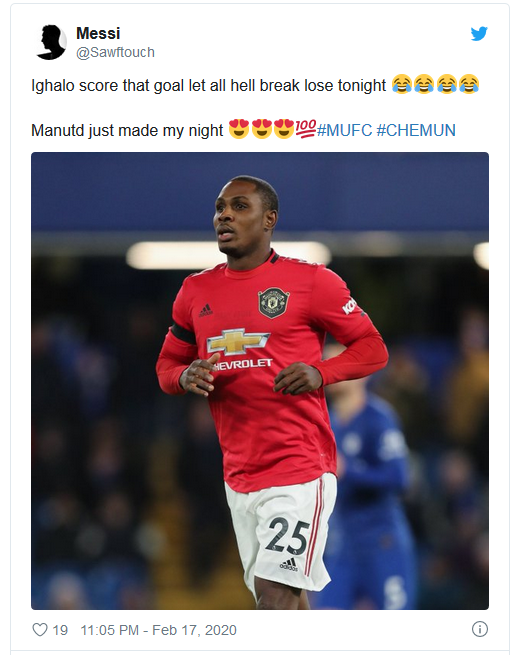Viewport: 523px width, 655px height.
Task: Open the Messi profile avatar
Action: tap(51, 42)
